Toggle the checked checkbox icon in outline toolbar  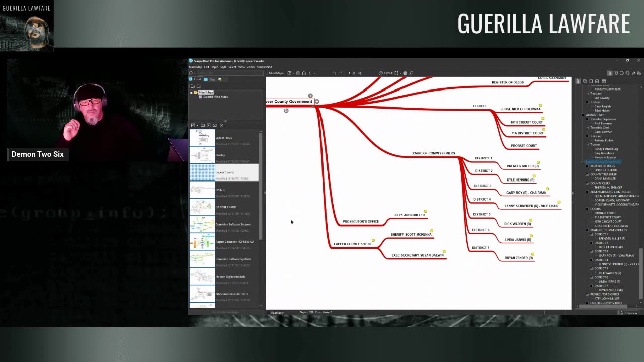(597, 81)
